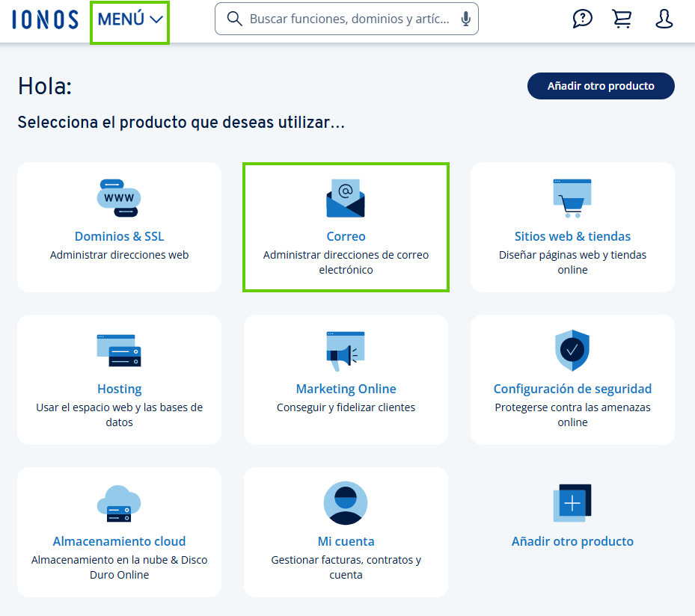Open the Configuración de seguridad link
The height and width of the screenshot is (616, 695).
click(x=572, y=389)
